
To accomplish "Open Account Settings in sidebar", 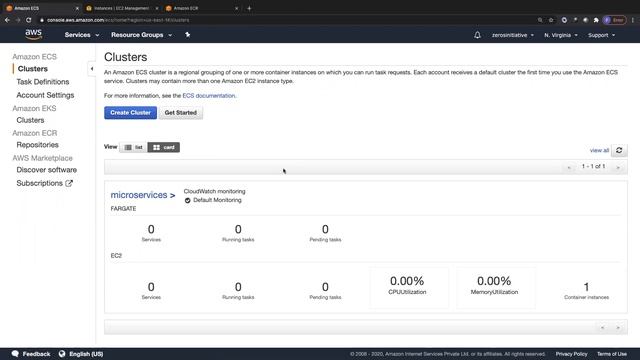I will [x=45, y=95].
